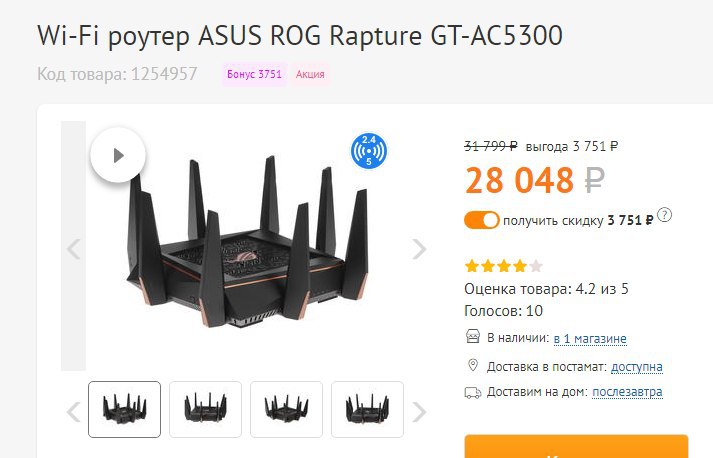Click the delivery truck icon

[x=473, y=393]
